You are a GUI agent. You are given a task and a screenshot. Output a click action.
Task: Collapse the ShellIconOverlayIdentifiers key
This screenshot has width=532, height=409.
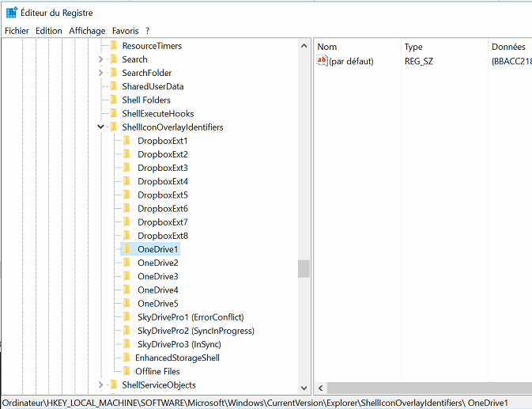[100, 127]
